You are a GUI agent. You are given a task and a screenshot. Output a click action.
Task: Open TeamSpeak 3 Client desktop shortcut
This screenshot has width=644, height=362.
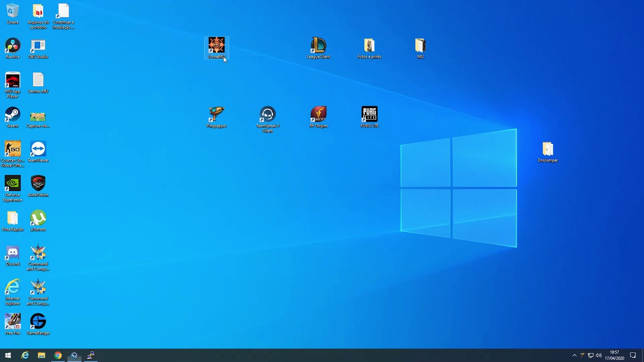coord(268,120)
